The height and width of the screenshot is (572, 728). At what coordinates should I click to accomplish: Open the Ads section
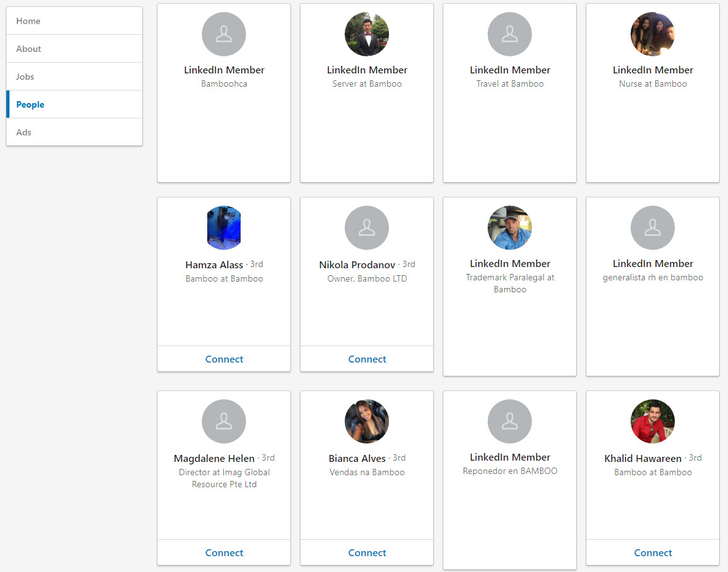74,132
